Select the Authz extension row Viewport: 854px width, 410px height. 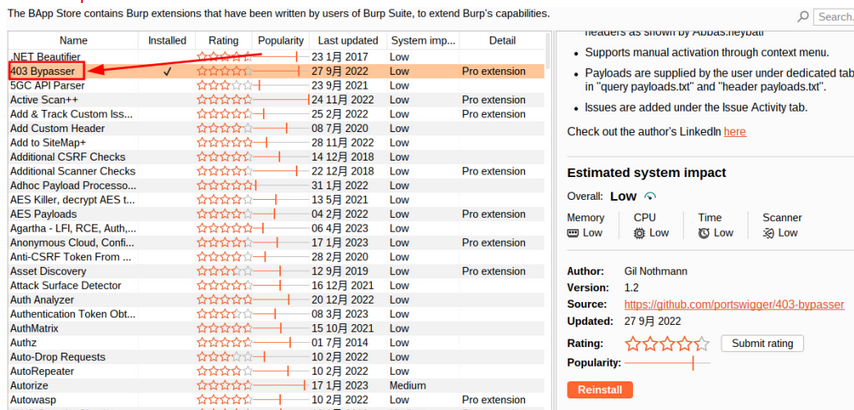[276, 342]
